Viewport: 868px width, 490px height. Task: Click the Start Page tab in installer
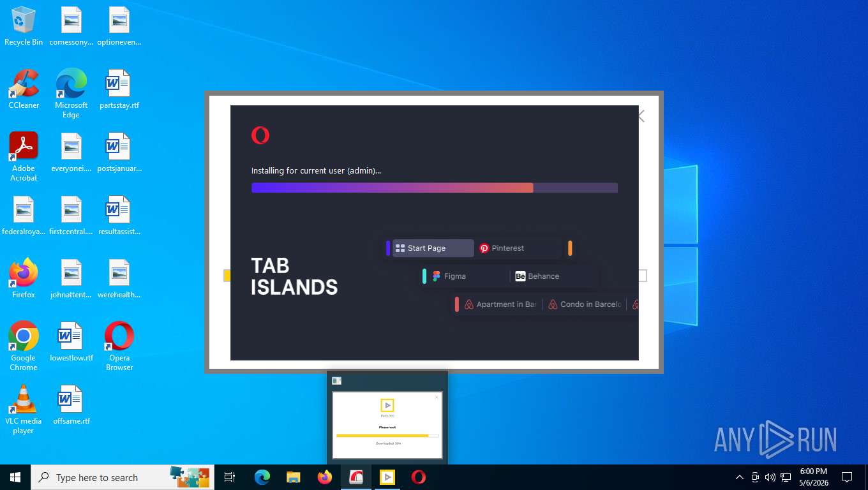point(433,248)
